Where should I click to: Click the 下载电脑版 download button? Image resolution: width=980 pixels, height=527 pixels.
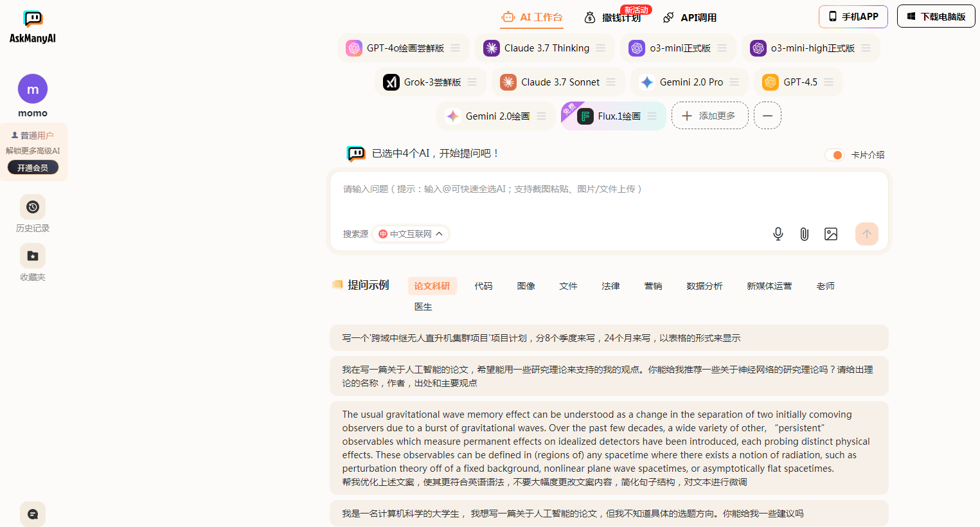[936, 15]
